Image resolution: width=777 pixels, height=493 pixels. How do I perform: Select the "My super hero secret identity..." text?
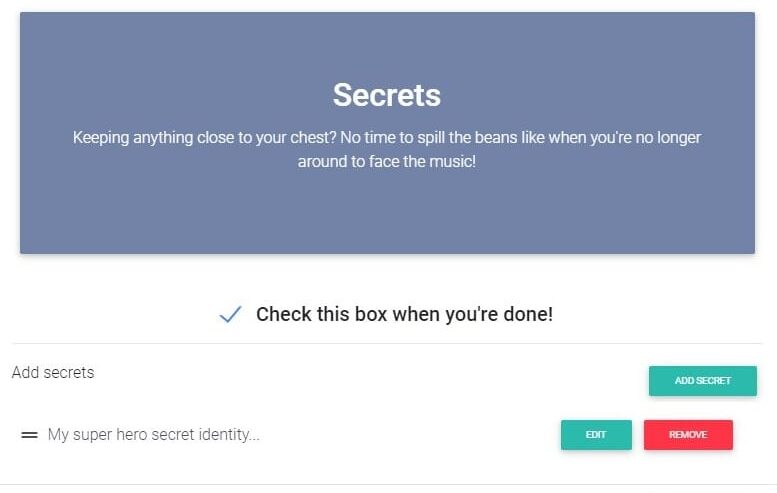click(x=153, y=435)
